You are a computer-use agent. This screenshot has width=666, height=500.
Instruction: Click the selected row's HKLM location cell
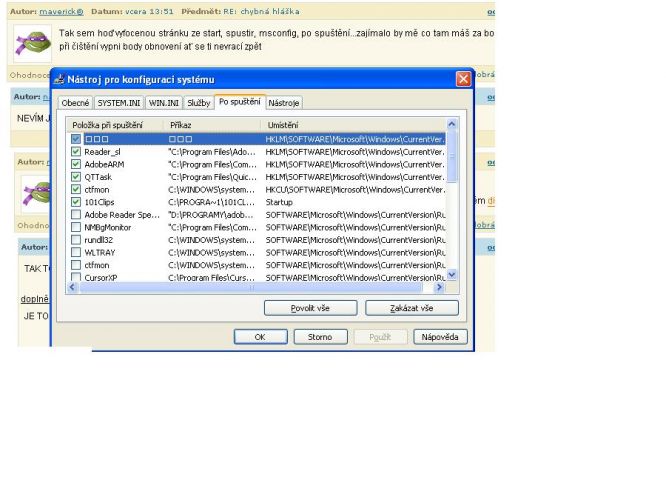coord(355,139)
